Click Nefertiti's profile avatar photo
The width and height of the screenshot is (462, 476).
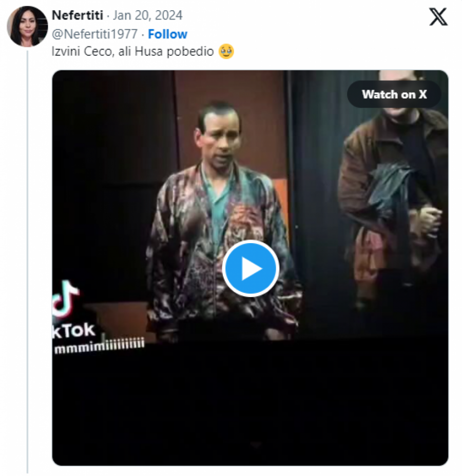click(27, 26)
